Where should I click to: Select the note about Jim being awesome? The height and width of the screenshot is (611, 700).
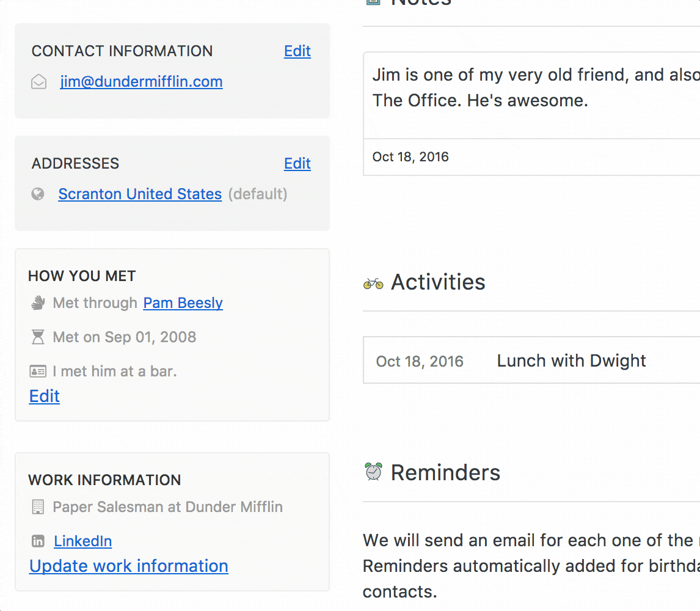click(531, 87)
